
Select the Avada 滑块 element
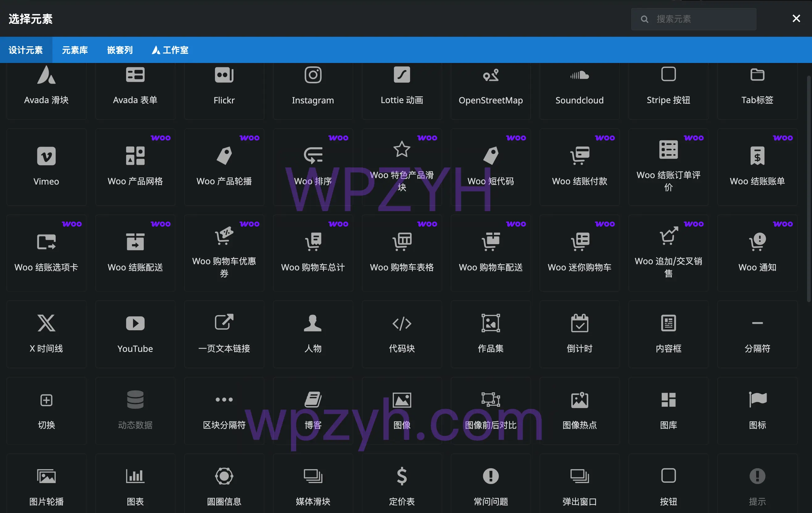[x=46, y=90]
